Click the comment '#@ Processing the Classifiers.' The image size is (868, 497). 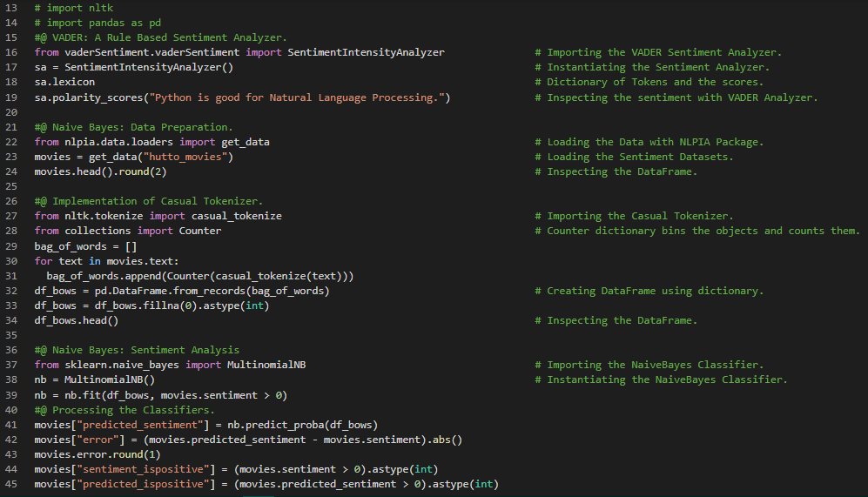124,410
